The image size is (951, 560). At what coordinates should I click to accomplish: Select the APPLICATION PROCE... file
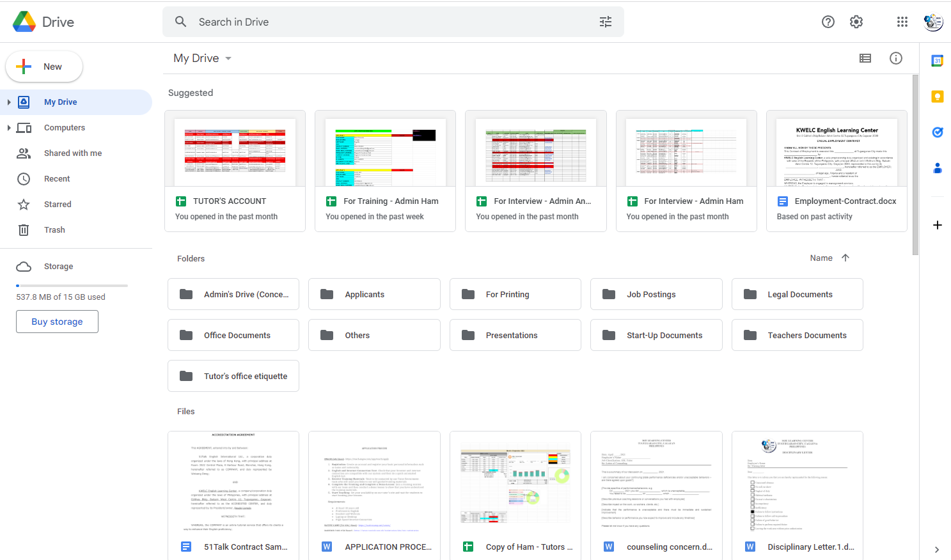[374, 495]
